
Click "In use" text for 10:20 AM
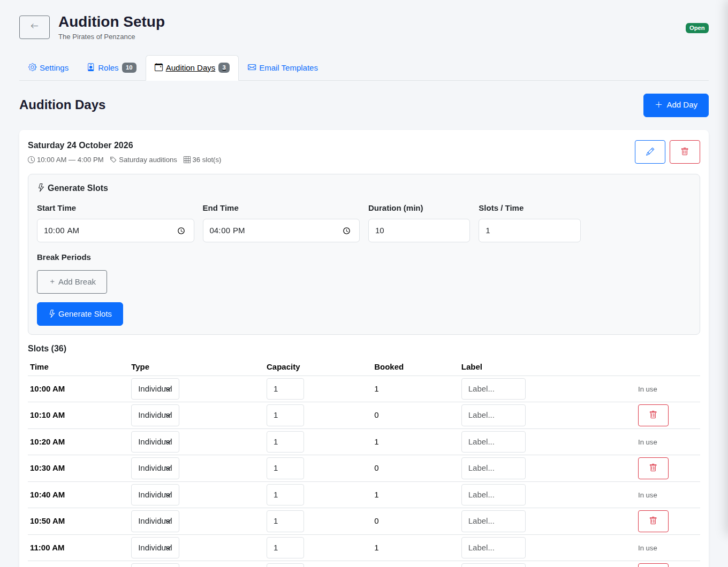647,442
